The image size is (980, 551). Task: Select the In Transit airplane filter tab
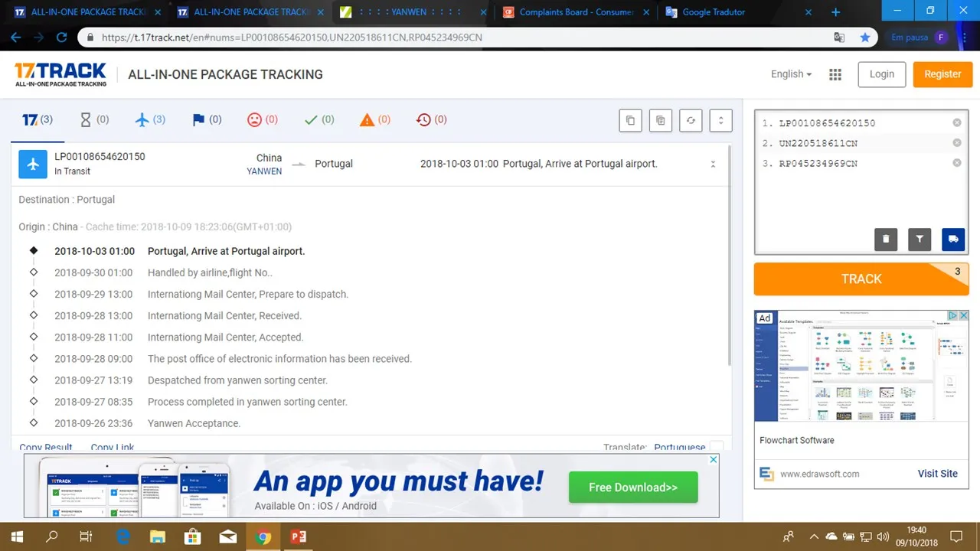click(x=150, y=119)
